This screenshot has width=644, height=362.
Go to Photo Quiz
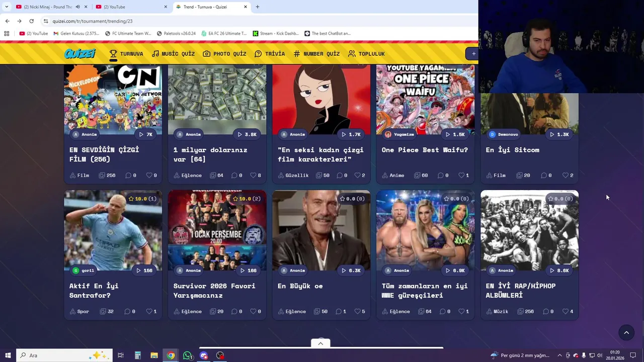click(224, 54)
